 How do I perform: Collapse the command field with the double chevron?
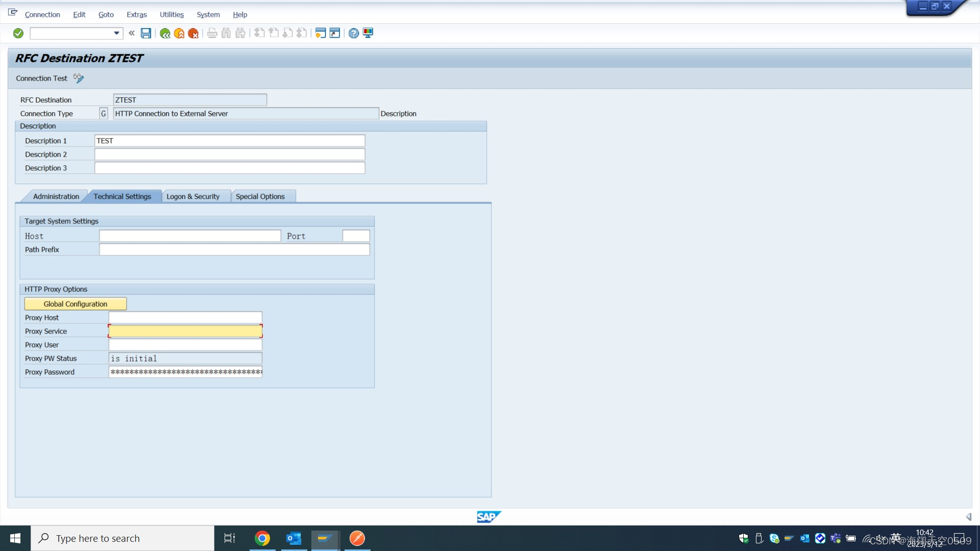131,33
